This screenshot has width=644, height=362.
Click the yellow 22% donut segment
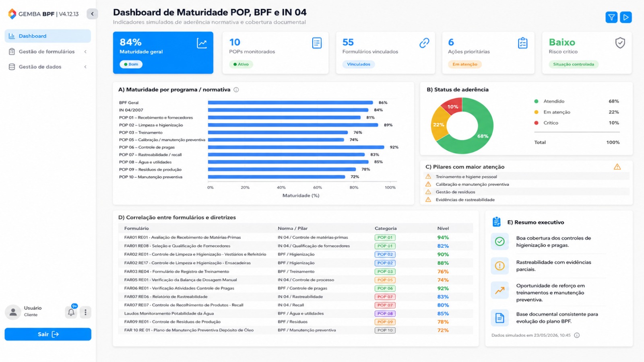point(438,125)
